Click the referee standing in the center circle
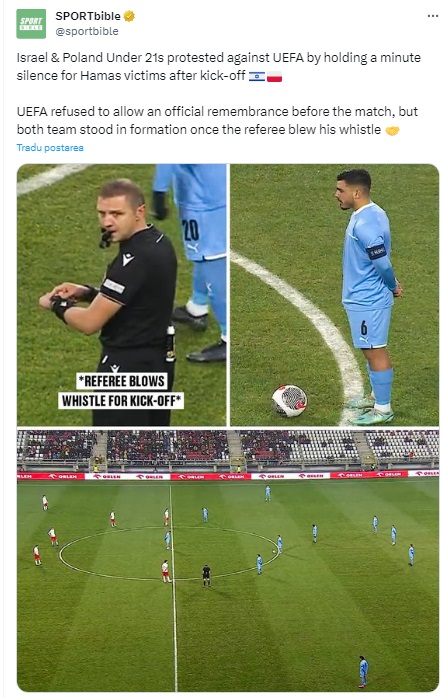The height and width of the screenshot is (698, 444). point(206,575)
